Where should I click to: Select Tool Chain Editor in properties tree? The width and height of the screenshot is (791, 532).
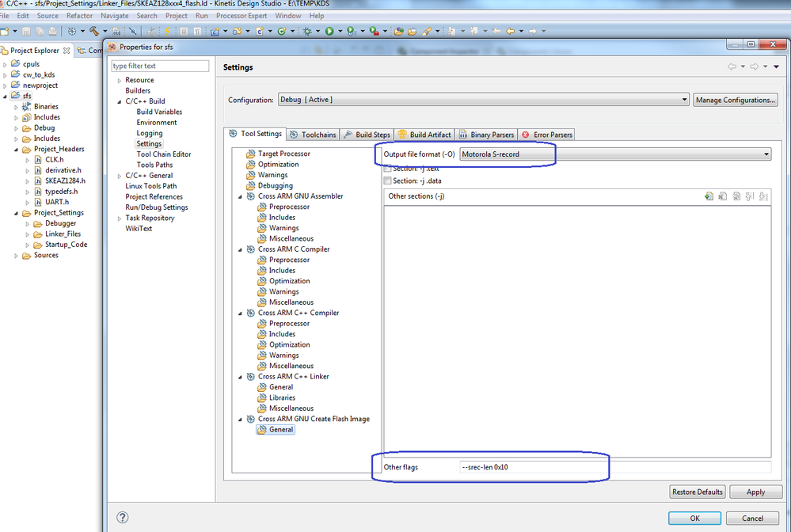click(x=163, y=154)
